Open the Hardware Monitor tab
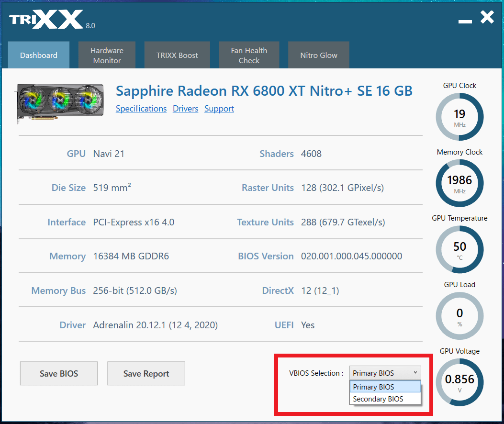 107,55
